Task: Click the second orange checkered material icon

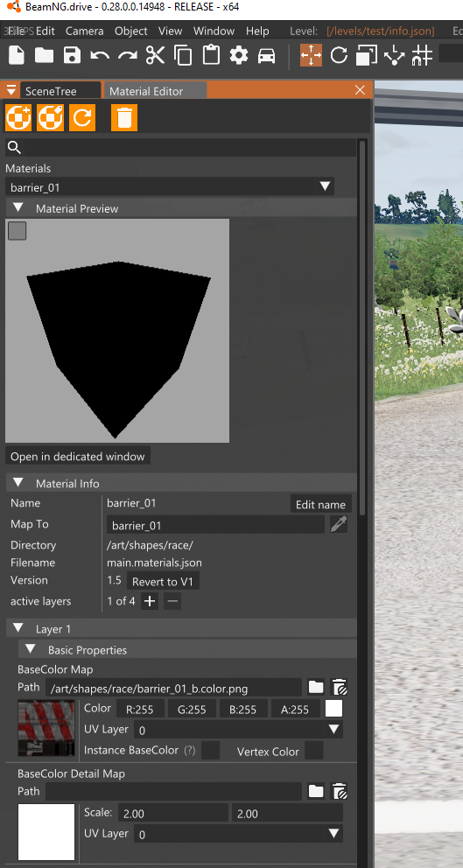Action: [51, 118]
